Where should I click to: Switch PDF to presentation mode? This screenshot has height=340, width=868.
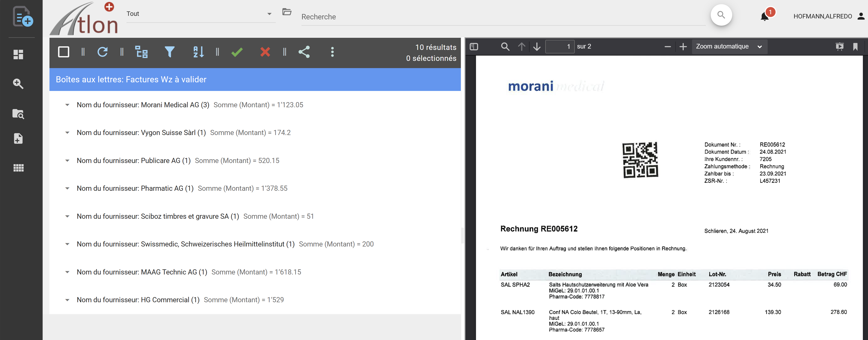839,46
